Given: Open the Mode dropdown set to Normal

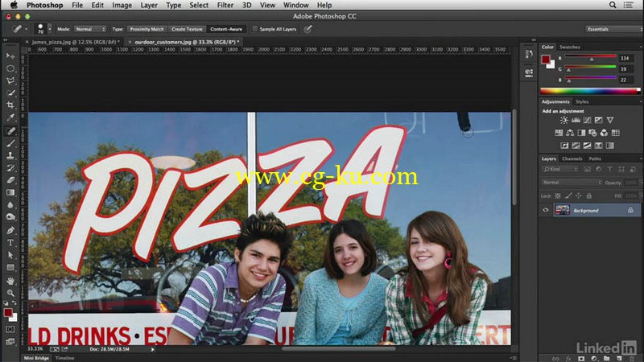Looking at the screenshot, I should pos(90,29).
